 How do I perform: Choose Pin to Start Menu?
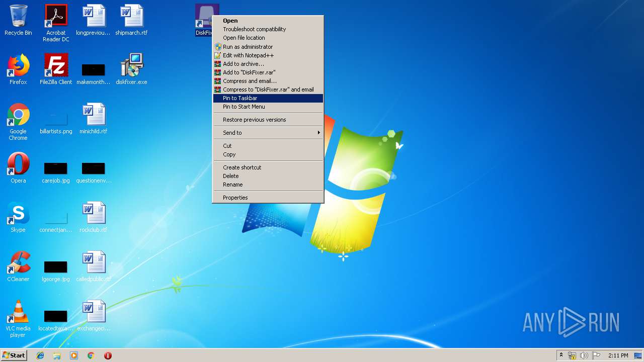pyautogui.click(x=268, y=107)
